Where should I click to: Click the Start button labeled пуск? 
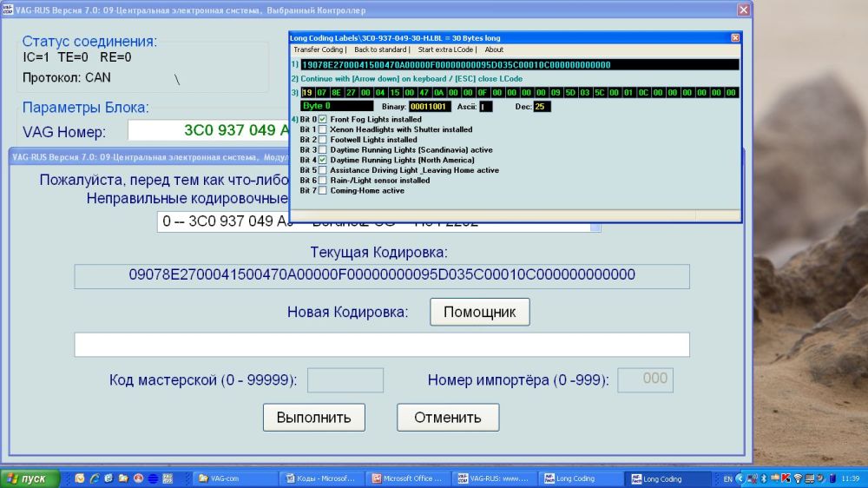[x=28, y=478]
